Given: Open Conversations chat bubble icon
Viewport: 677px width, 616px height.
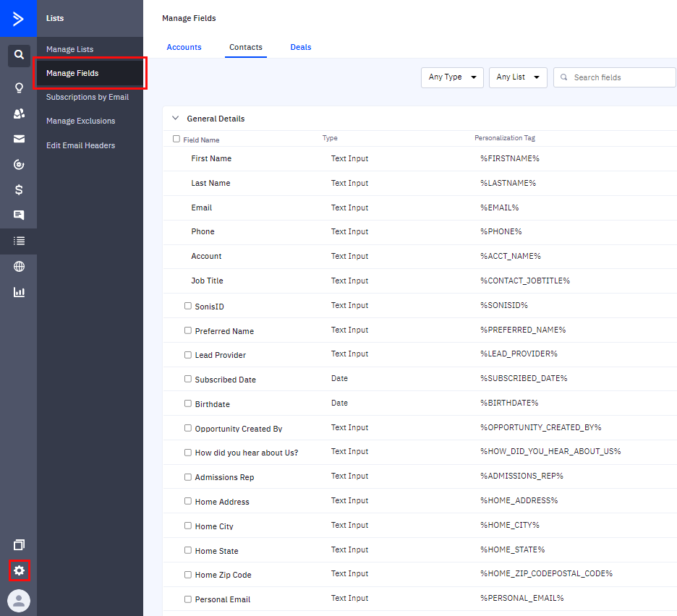Looking at the screenshot, I should pos(19,215).
